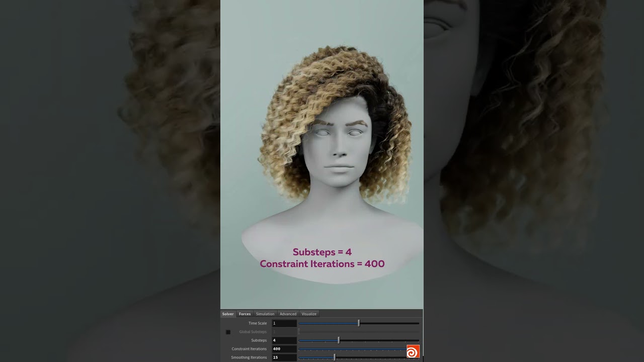Switch to the Advanced tab
The height and width of the screenshot is (362, 644).
288,314
